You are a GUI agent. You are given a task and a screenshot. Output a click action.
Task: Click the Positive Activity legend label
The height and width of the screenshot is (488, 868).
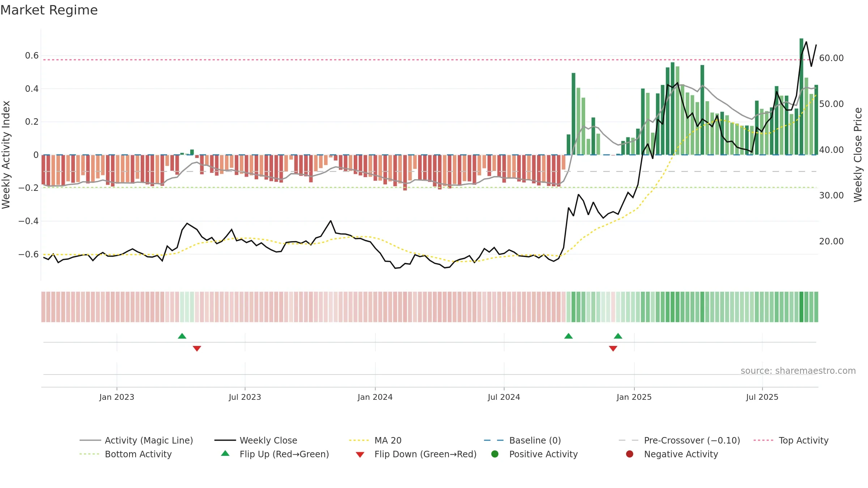(x=543, y=454)
